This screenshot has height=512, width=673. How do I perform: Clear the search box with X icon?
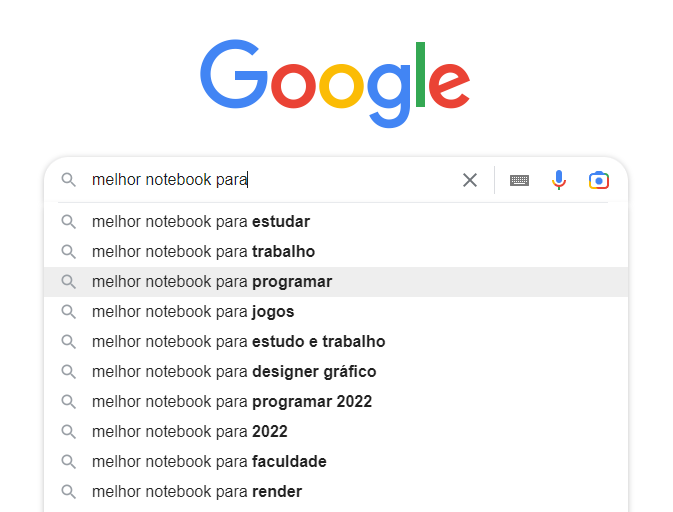point(470,180)
